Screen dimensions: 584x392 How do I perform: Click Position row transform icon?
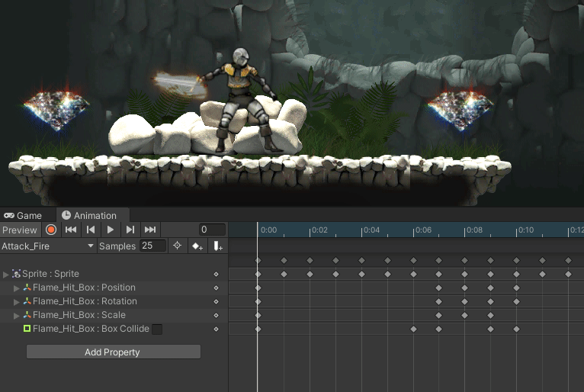pyautogui.click(x=27, y=288)
